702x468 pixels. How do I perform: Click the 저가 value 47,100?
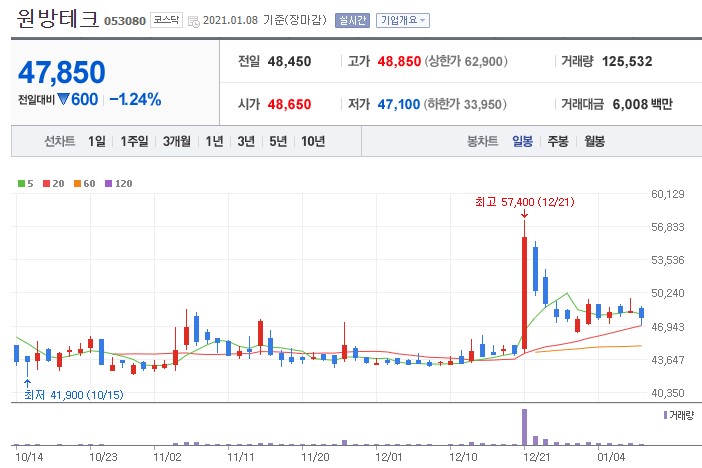[398, 104]
